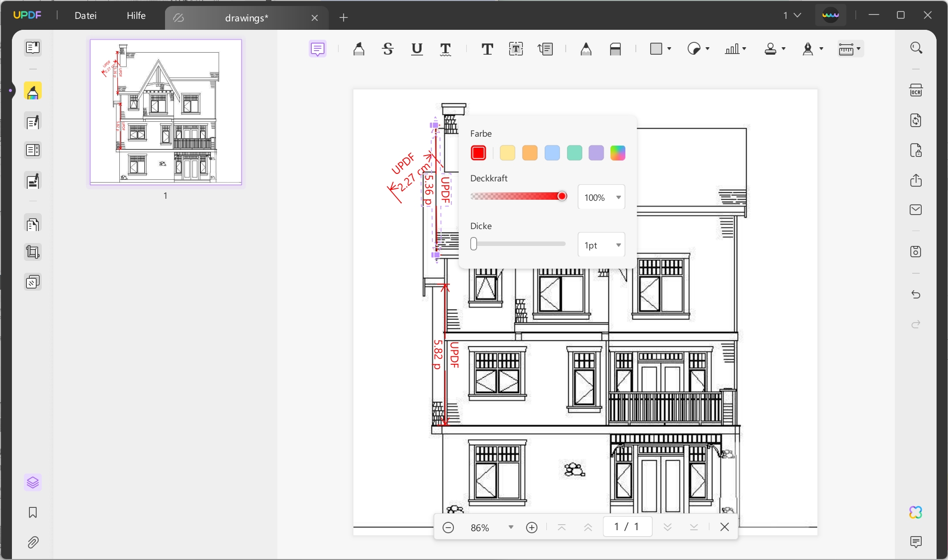The width and height of the screenshot is (948, 560).
Task: Open the bookmarks panel
Action: pos(33,512)
